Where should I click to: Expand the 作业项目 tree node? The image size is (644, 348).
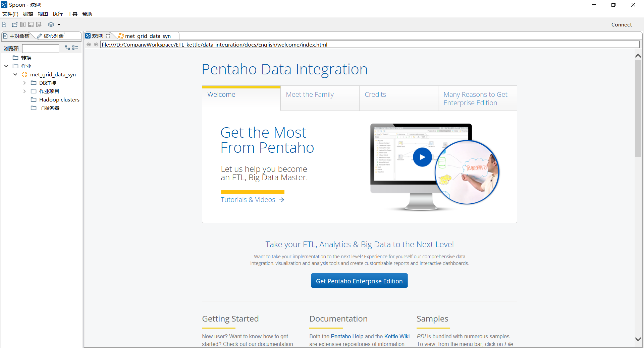(24, 91)
